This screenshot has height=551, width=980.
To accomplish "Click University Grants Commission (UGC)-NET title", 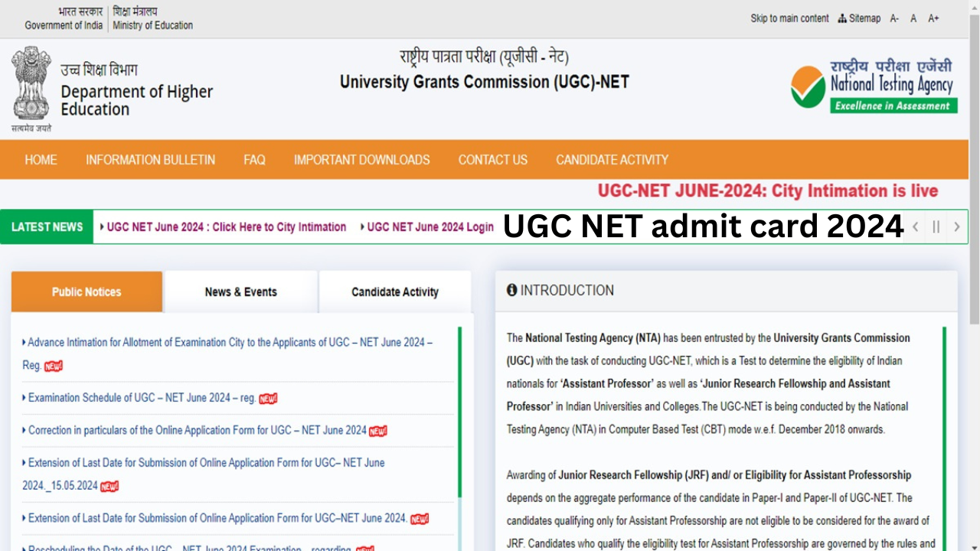I will 484,82.
